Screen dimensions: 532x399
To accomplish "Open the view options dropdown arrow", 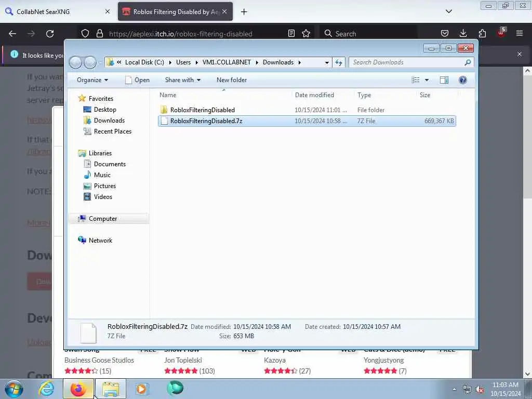I will point(427,80).
